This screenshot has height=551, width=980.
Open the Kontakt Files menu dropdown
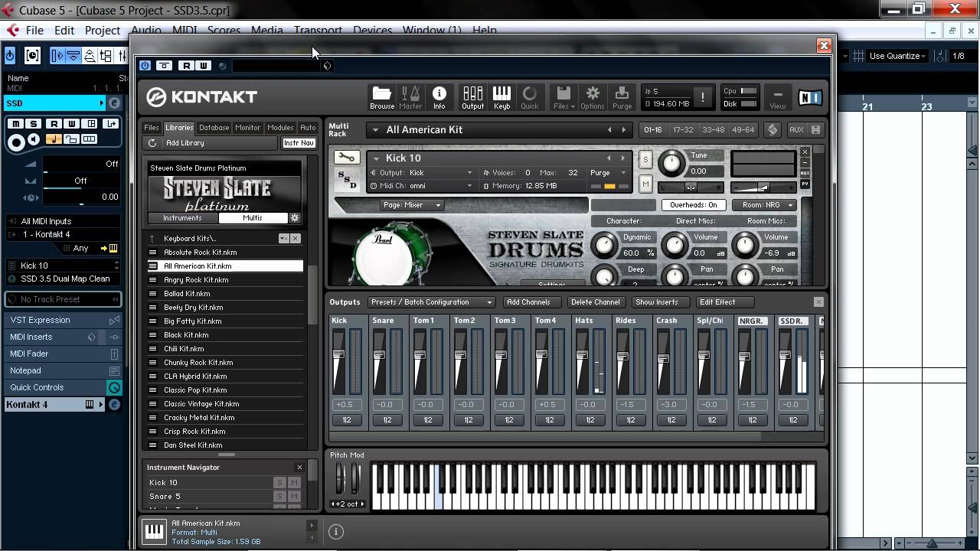(563, 97)
